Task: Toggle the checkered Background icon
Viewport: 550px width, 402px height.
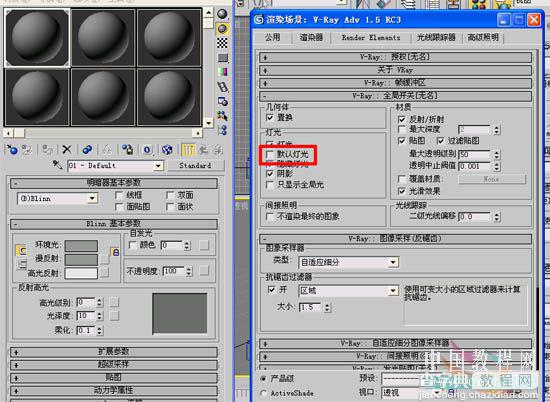Action: pyautogui.click(x=222, y=43)
